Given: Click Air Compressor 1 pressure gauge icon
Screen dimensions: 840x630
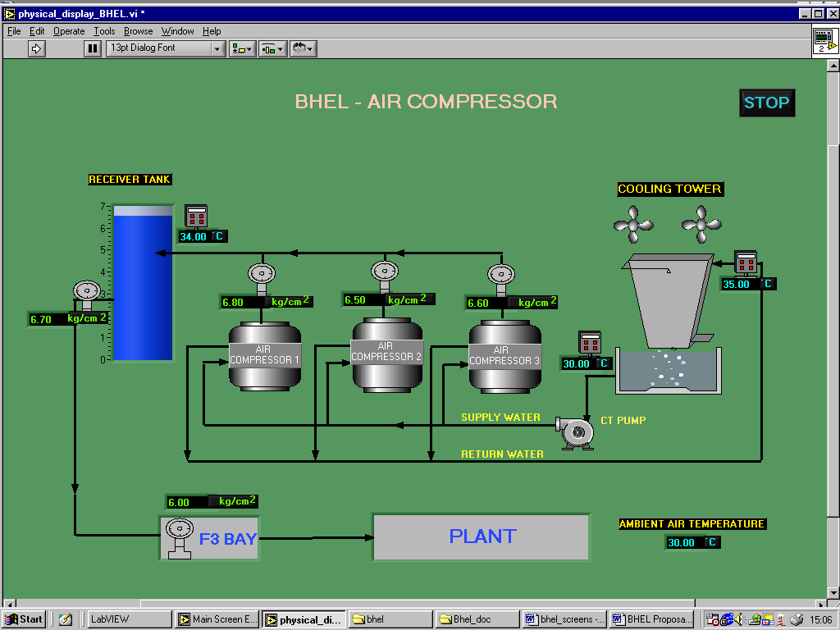Looking at the screenshot, I should (262, 278).
